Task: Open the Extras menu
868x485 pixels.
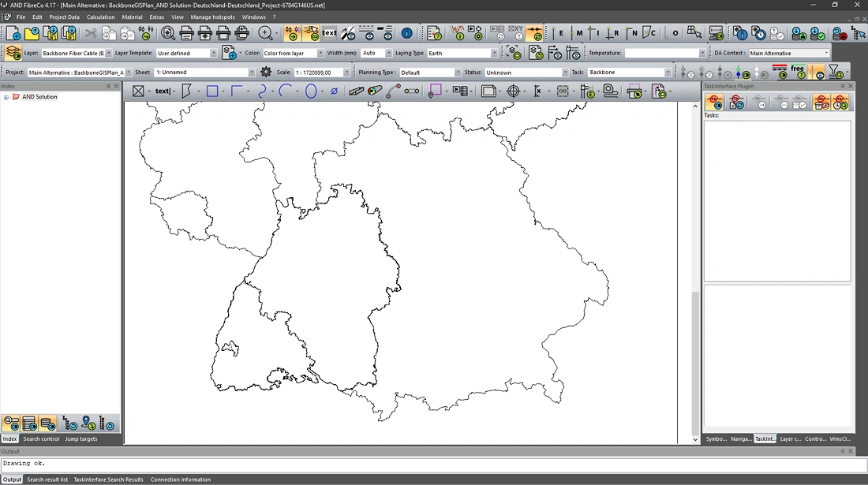Action: point(157,17)
